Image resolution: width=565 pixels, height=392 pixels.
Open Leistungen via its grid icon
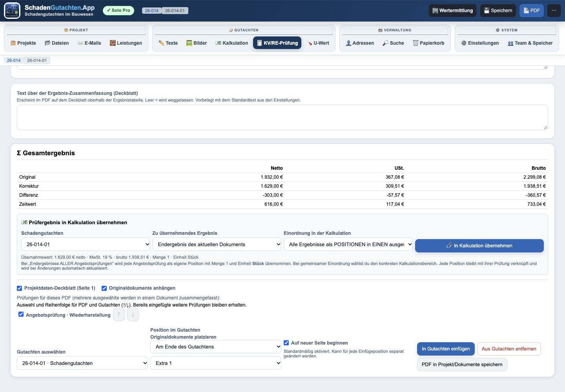[x=113, y=43]
